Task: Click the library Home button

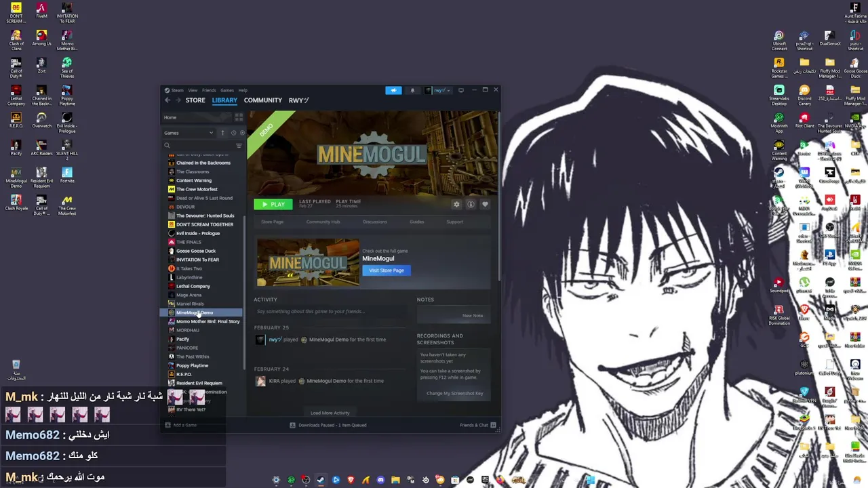Action: tap(197, 117)
